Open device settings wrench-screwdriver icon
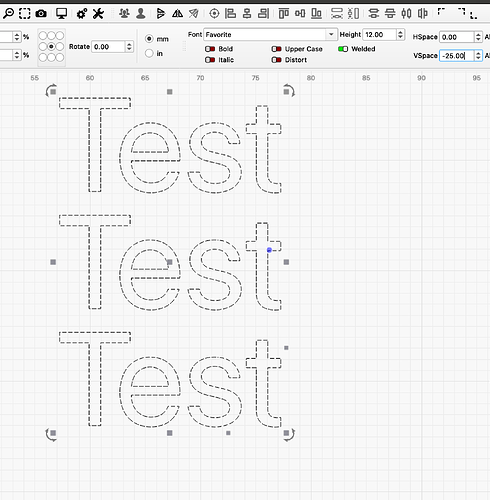The image size is (490, 500). (x=98, y=14)
